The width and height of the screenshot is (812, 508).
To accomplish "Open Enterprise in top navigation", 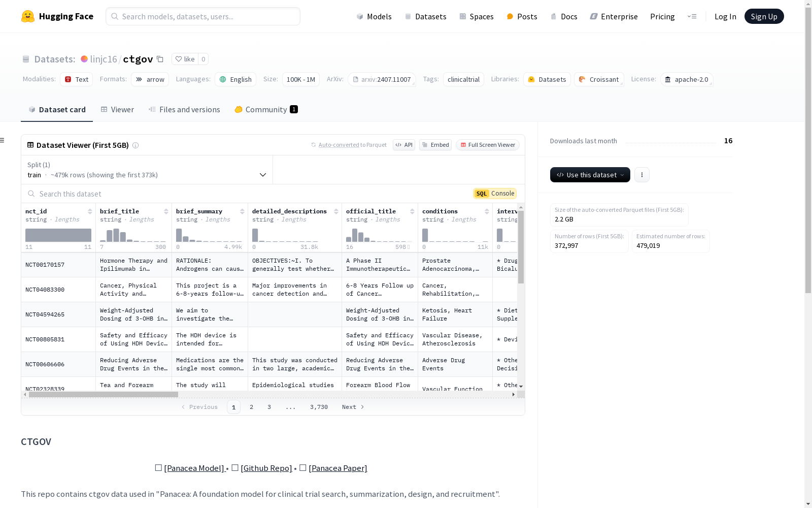I will coord(614,16).
